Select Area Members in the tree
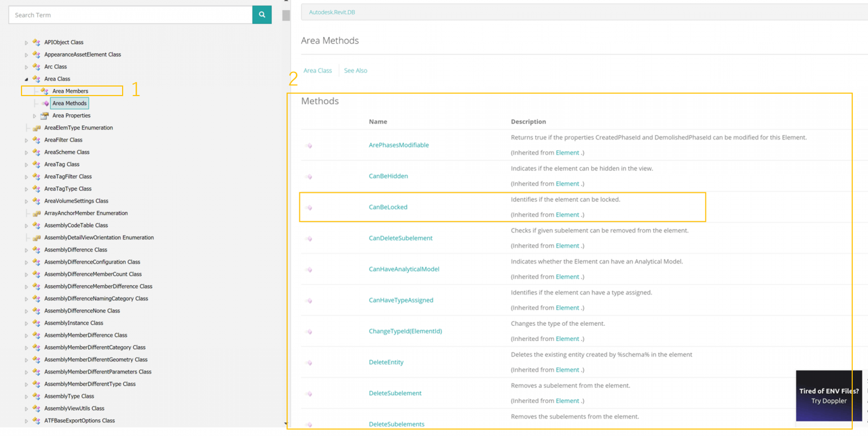 point(70,91)
